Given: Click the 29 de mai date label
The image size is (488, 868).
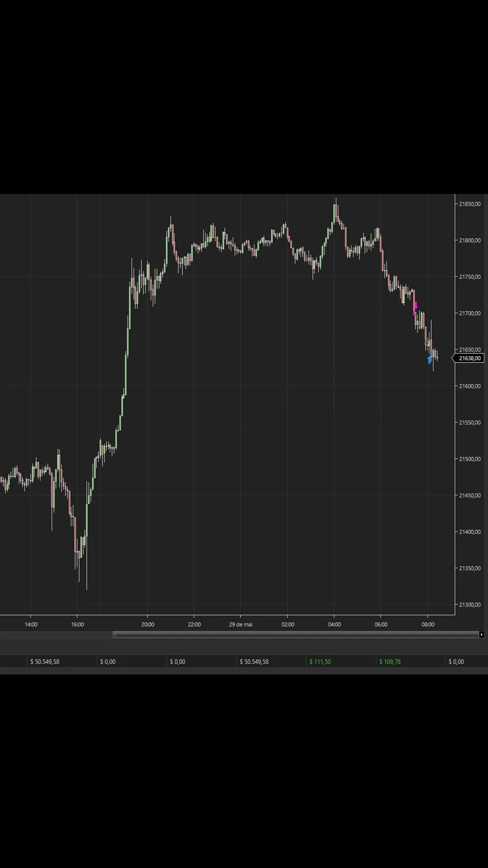Looking at the screenshot, I should click(x=240, y=624).
